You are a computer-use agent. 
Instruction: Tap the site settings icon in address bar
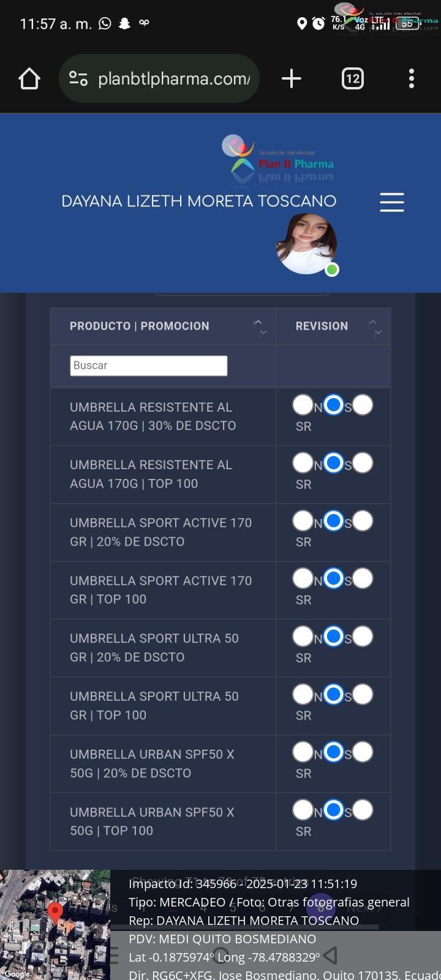tap(78, 78)
